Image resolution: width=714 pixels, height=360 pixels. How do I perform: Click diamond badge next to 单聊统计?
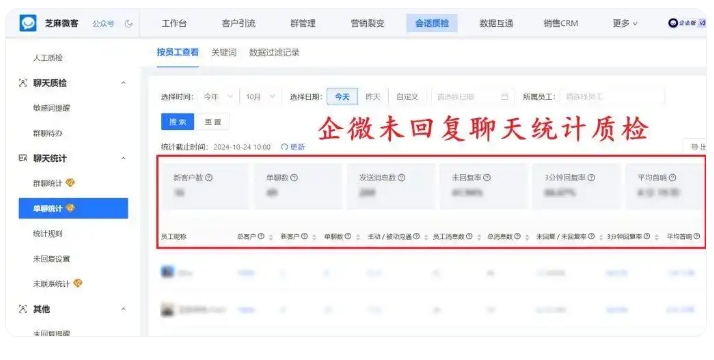tap(70, 208)
